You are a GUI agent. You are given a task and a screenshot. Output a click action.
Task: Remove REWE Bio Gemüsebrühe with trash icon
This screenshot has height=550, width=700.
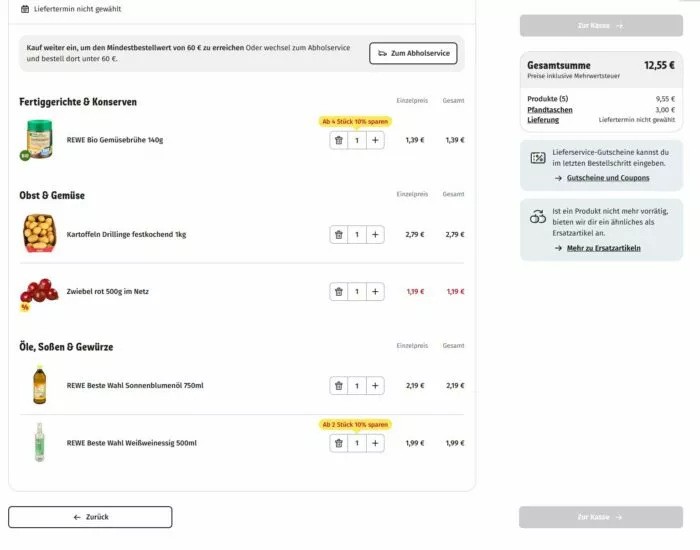[338, 141]
